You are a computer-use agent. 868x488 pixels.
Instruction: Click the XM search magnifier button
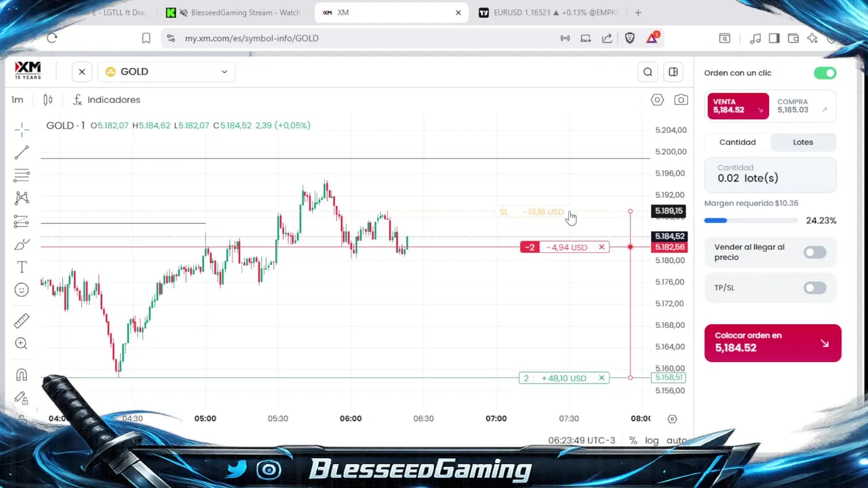click(x=648, y=72)
